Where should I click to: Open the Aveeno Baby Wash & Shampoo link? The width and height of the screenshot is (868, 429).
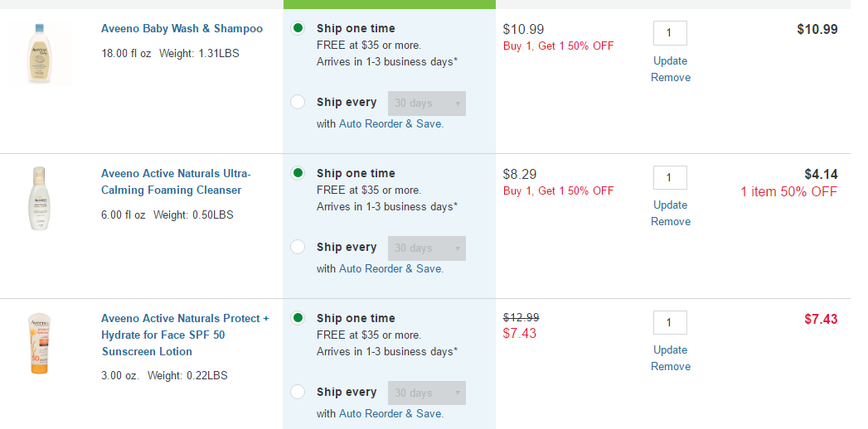point(182,29)
